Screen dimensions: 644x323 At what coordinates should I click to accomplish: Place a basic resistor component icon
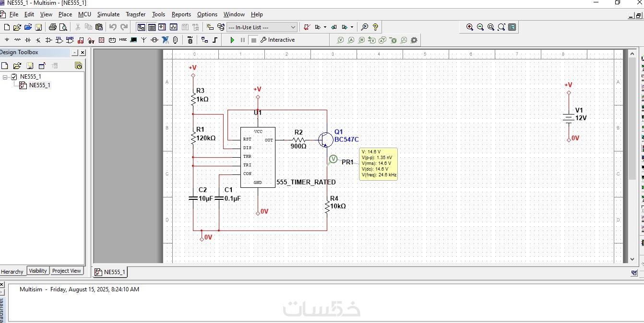tap(17, 40)
